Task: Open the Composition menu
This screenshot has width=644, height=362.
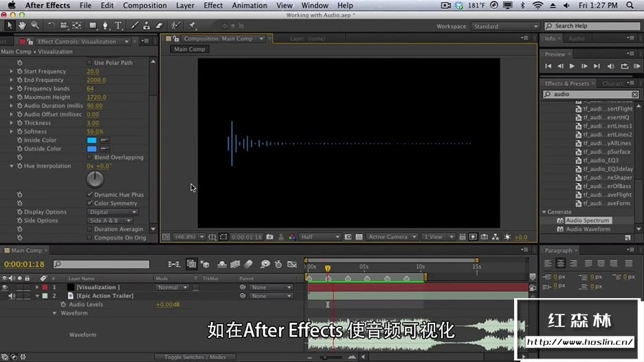Action: click(x=144, y=5)
